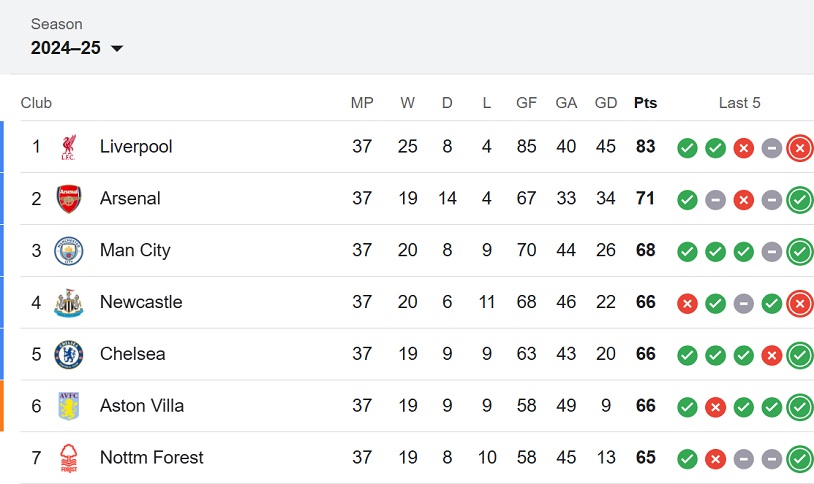
Task: Click the Chelsea club crest
Action: click(x=69, y=355)
